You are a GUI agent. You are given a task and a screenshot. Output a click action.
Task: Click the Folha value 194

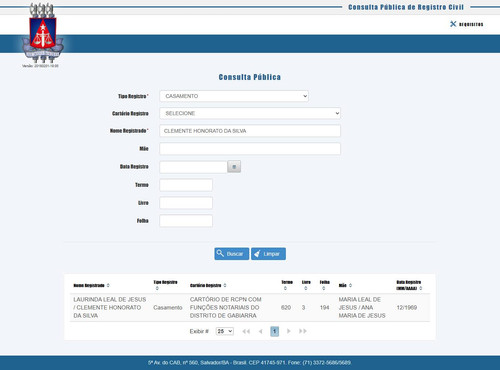coord(324,307)
